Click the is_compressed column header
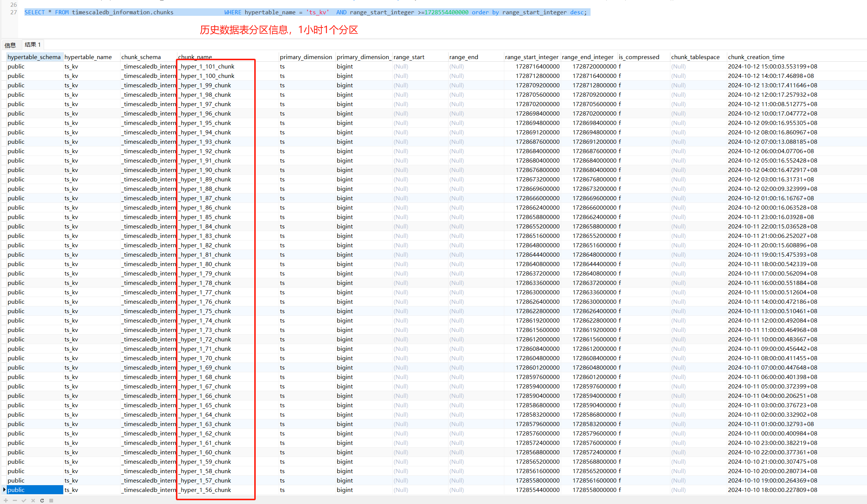867x504 pixels. point(639,57)
